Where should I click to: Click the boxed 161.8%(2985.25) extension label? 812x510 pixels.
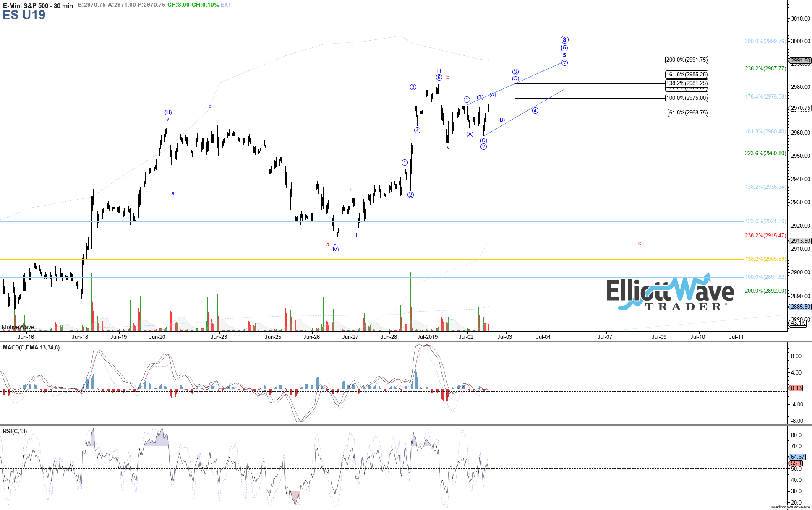687,75
